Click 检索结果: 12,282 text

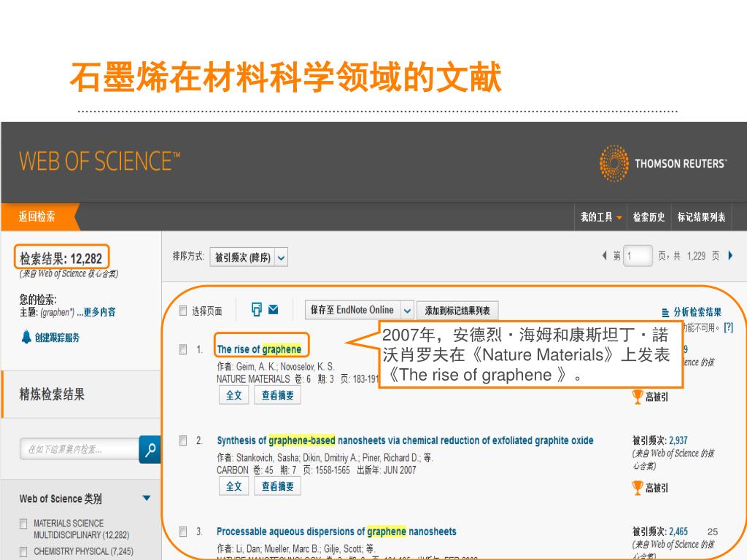61,259
